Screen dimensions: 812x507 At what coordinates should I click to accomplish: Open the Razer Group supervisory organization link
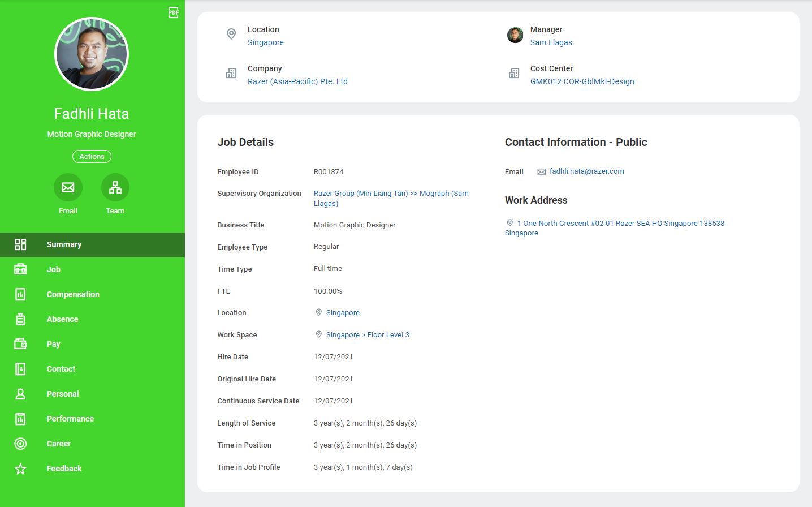[x=391, y=198]
